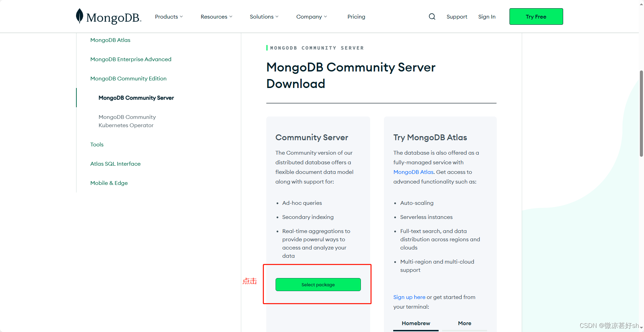Click the Support menu entry
The width and height of the screenshot is (644, 332).
click(457, 16)
